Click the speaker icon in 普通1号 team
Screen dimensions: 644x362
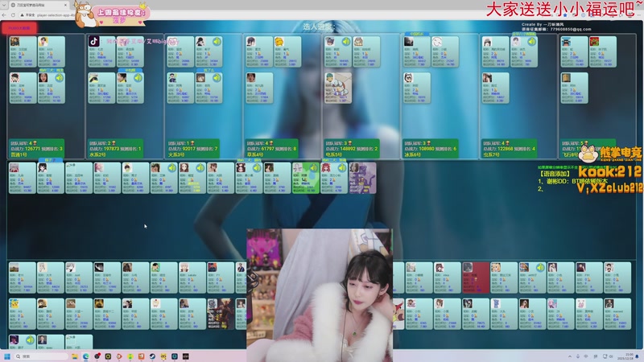pos(60,77)
